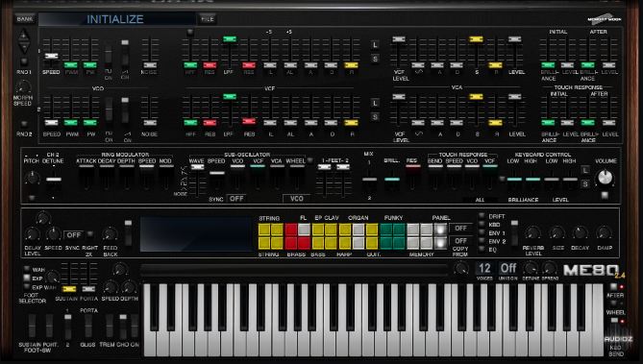Click the RND 1 randomize button
This screenshot has height=364, width=643.
[24, 61]
